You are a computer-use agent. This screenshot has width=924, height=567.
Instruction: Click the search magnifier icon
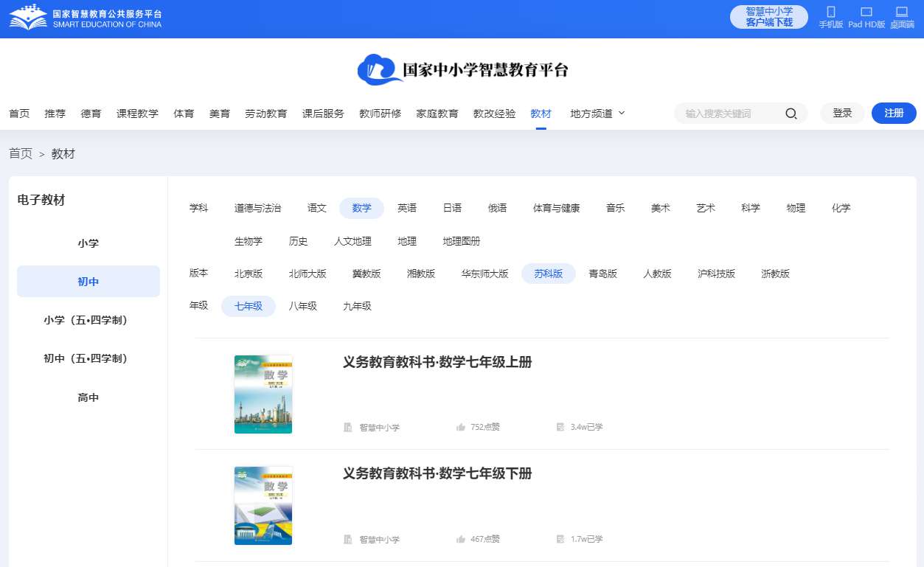pos(791,114)
